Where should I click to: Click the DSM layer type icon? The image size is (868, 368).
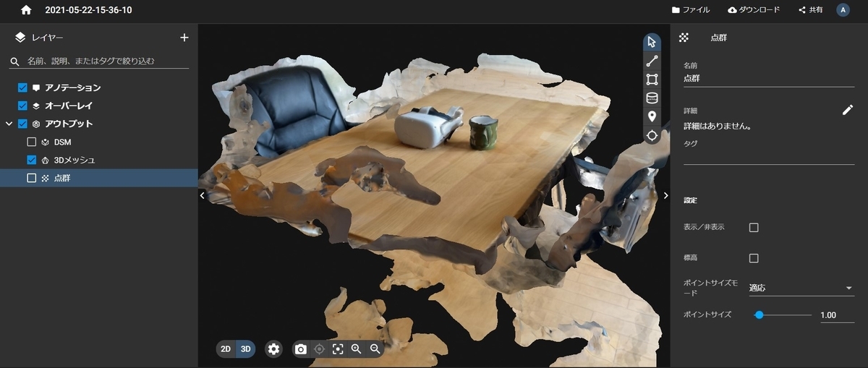[x=46, y=142]
